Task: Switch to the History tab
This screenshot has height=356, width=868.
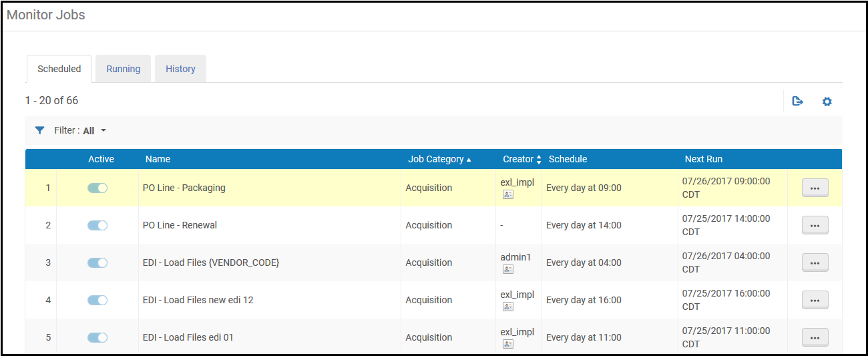Action: point(180,69)
